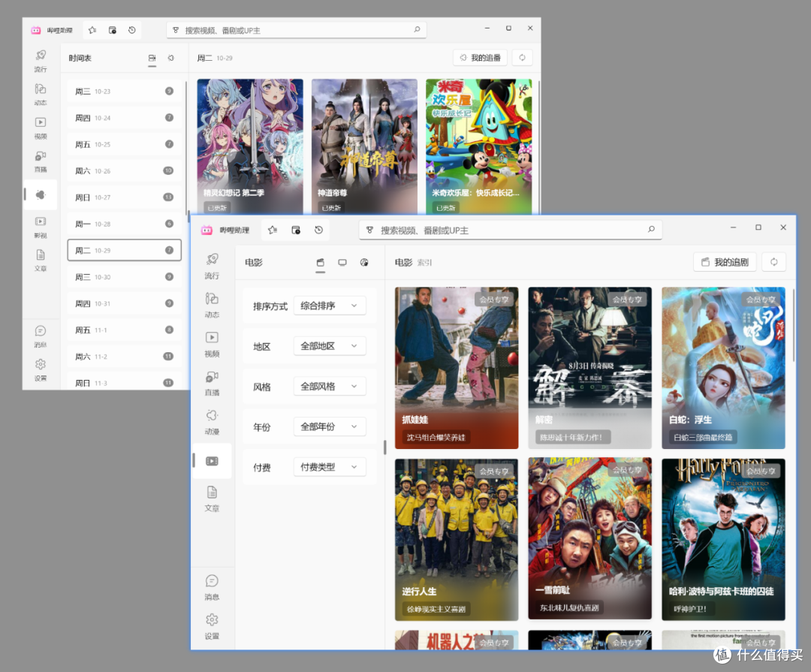
Task: Select the timetable tab icon beside 时间表
Action: point(152,58)
